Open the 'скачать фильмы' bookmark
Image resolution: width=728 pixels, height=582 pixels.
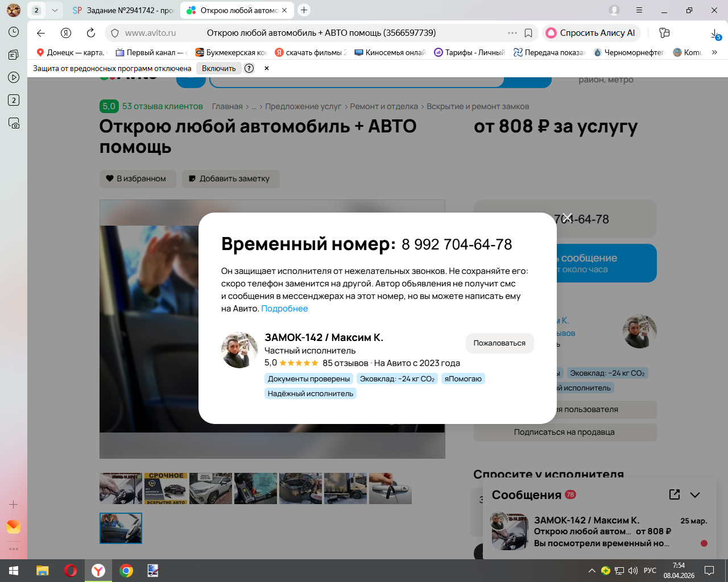tap(311, 52)
